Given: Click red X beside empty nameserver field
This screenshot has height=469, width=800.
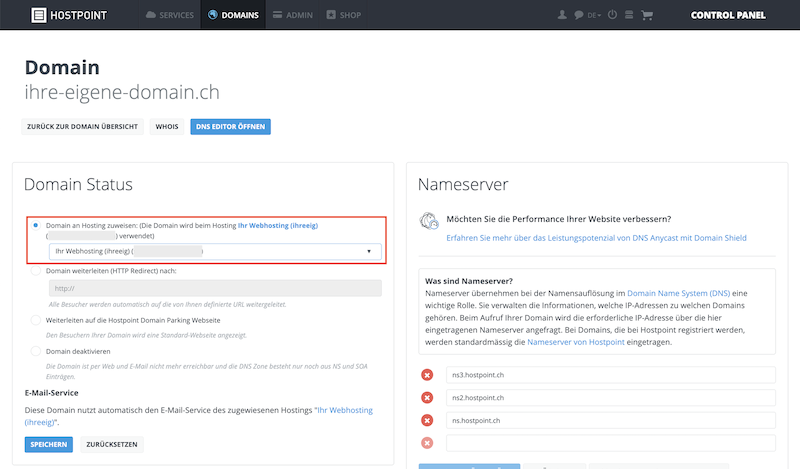Looking at the screenshot, I should tap(427, 443).
